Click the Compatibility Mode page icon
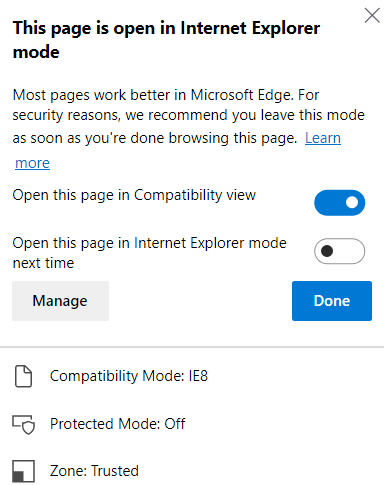384x485 pixels. coord(24,376)
